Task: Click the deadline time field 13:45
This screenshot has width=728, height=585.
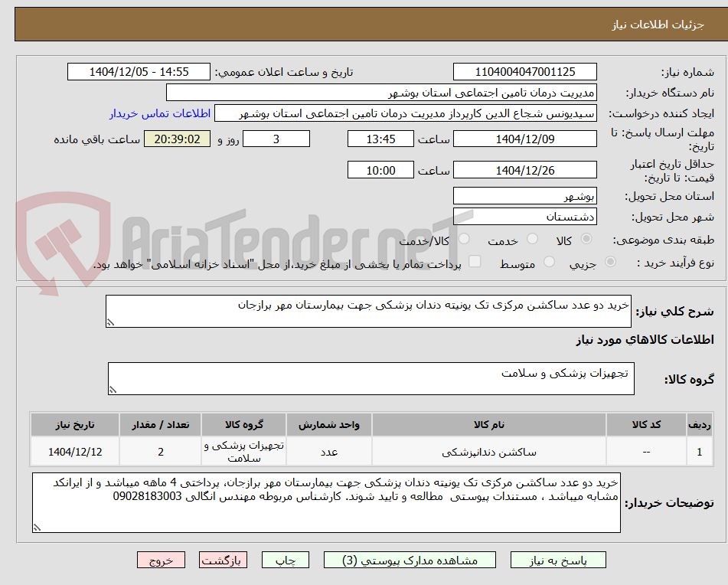Action: 380,139
